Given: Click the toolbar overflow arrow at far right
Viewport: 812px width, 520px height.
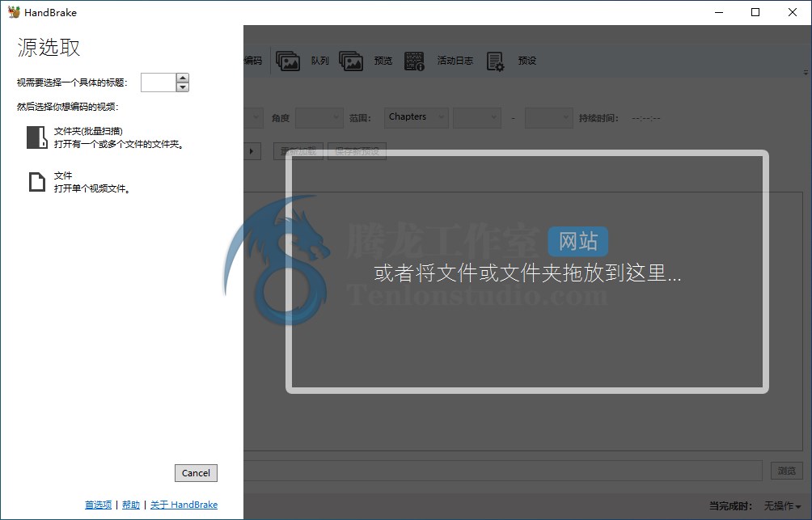Looking at the screenshot, I should pos(806,73).
